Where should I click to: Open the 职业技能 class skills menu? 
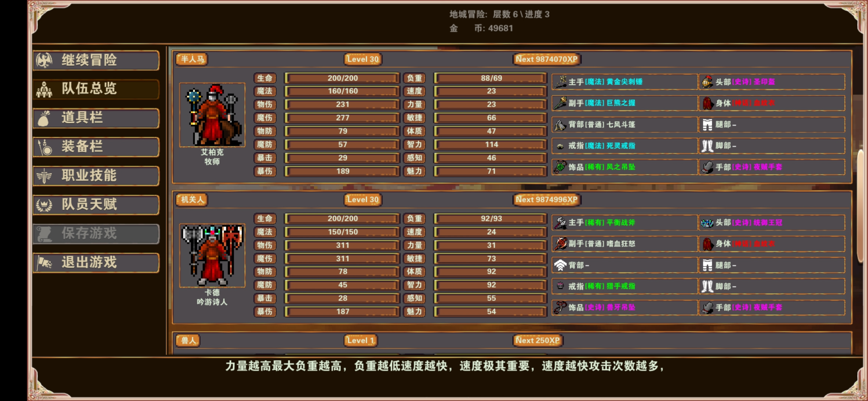click(96, 176)
